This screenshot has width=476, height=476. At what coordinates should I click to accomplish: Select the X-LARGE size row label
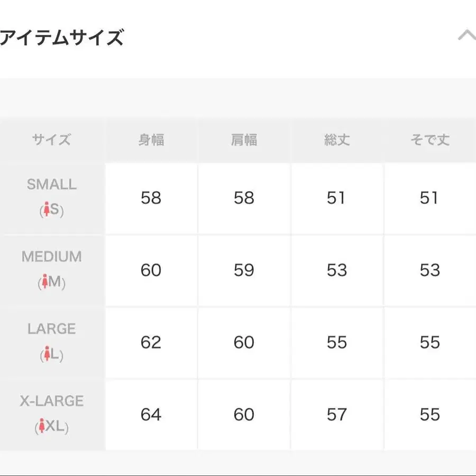click(52, 401)
